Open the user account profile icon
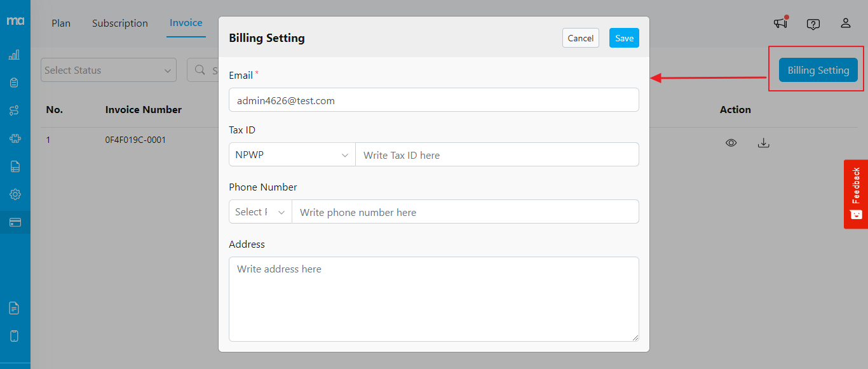Image resolution: width=868 pixels, height=369 pixels. 845,23
